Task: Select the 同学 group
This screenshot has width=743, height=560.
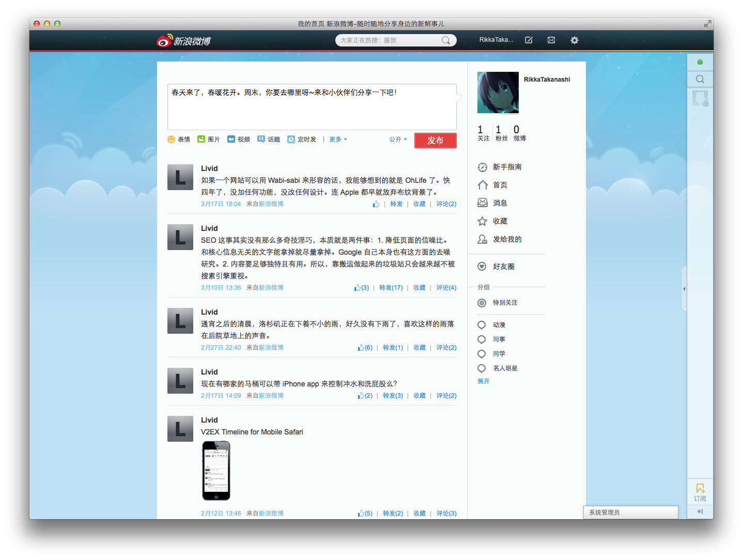Action: tap(492, 354)
